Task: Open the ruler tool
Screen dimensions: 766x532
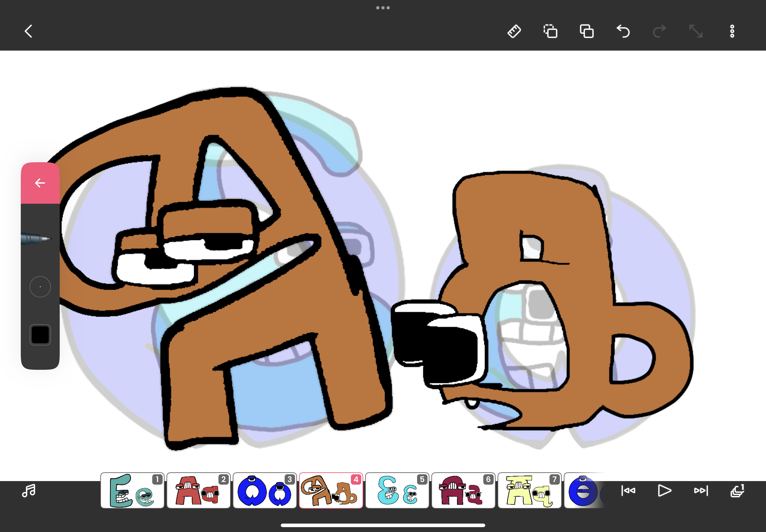Action: click(514, 31)
